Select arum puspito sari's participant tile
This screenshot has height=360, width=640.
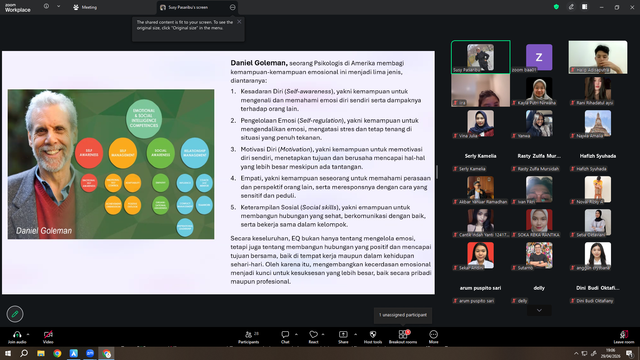pos(481,289)
